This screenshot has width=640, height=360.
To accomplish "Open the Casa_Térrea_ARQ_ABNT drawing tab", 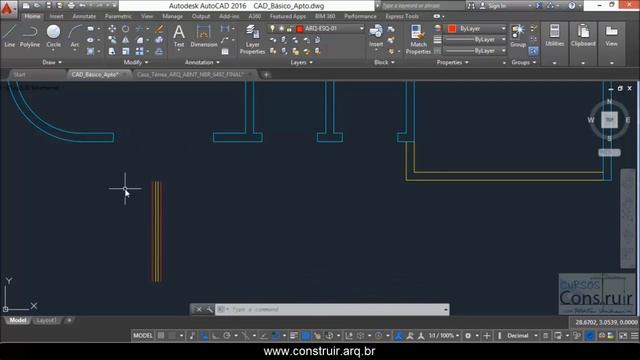I will 191,75.
